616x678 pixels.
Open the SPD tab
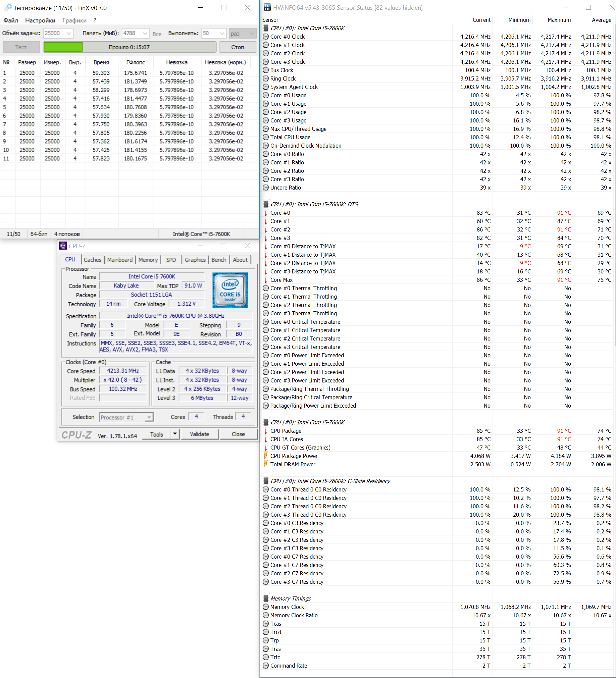171,260
